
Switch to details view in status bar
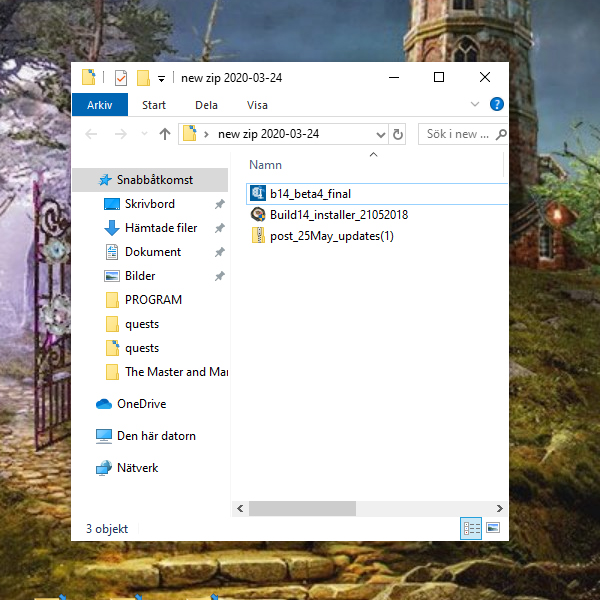point(471,528)
